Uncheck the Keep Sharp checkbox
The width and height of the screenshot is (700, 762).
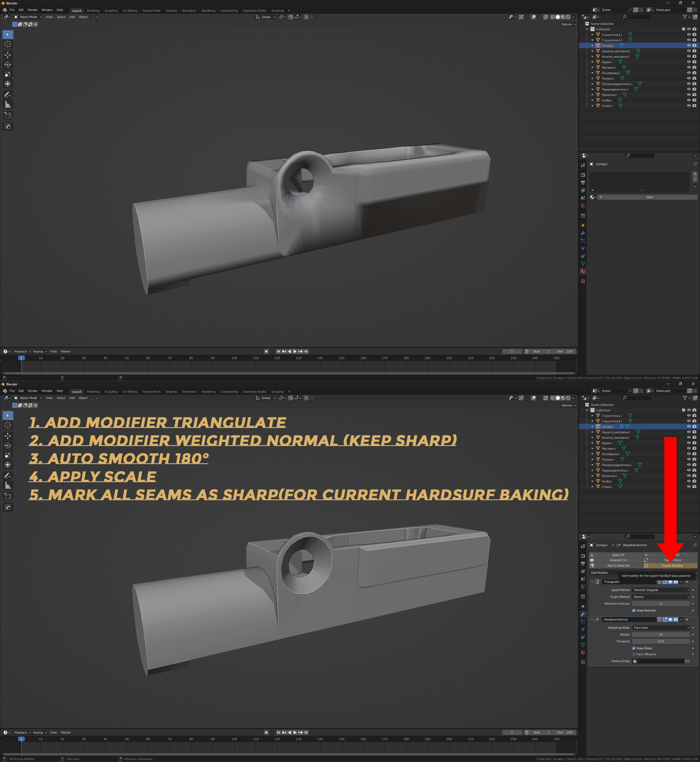634,648
